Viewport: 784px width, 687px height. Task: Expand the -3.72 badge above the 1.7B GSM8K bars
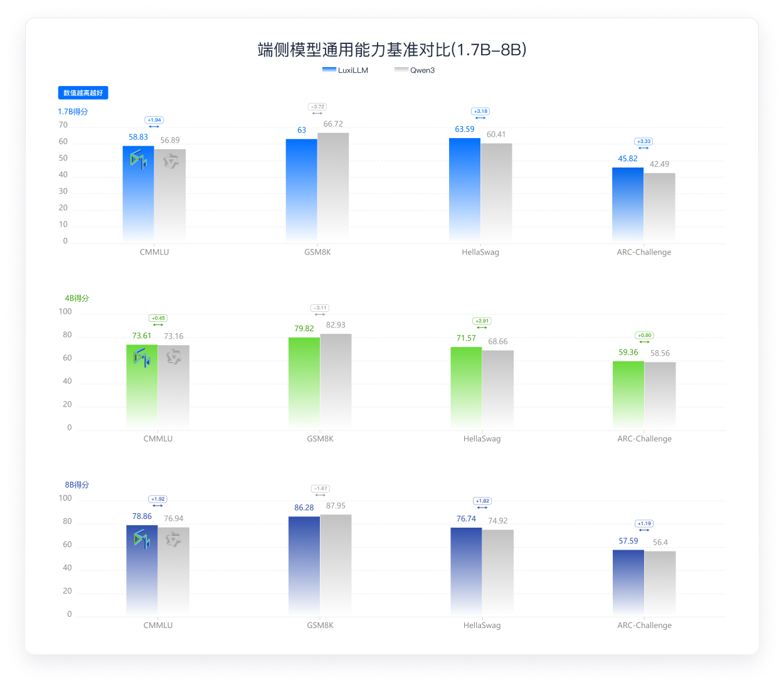click(317, 107)
